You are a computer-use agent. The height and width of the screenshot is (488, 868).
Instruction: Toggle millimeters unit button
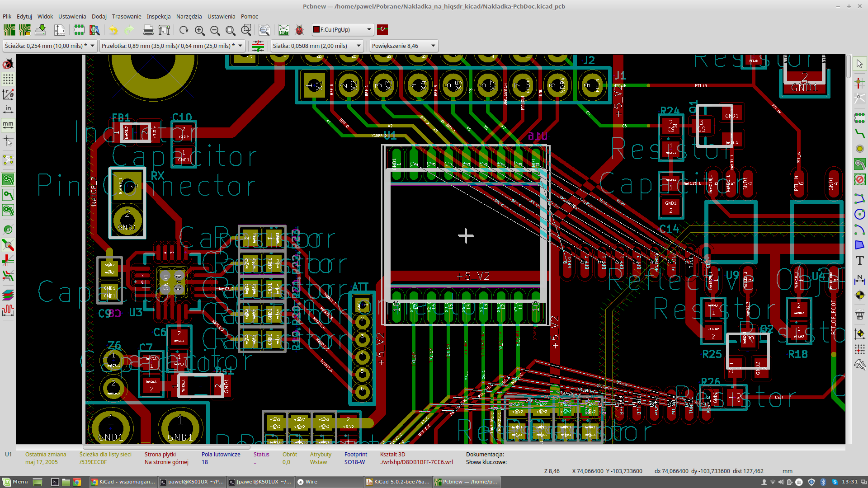pyautogui.click(x=8, y=124)
